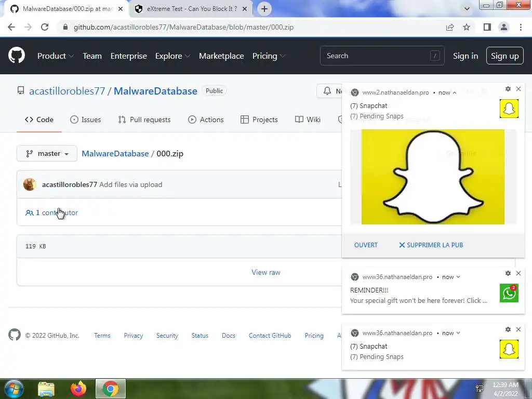This screenshot has width=532, height=399.
Task: Click MalwareDatabase in the file path breadcrumb
Action: point(115,153)
